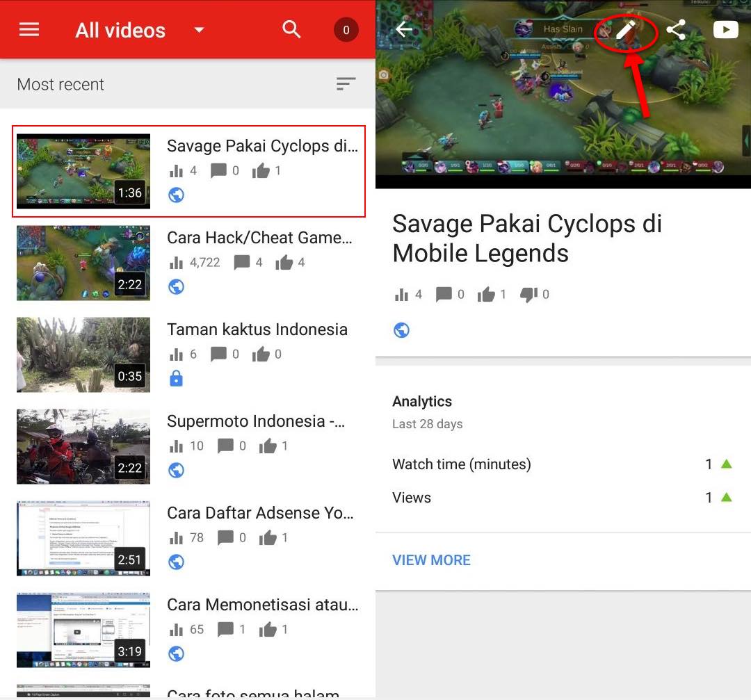
Task: Click the public globe icon under Cara Hack/Cheat Game
Action: [x=176, y=287]
